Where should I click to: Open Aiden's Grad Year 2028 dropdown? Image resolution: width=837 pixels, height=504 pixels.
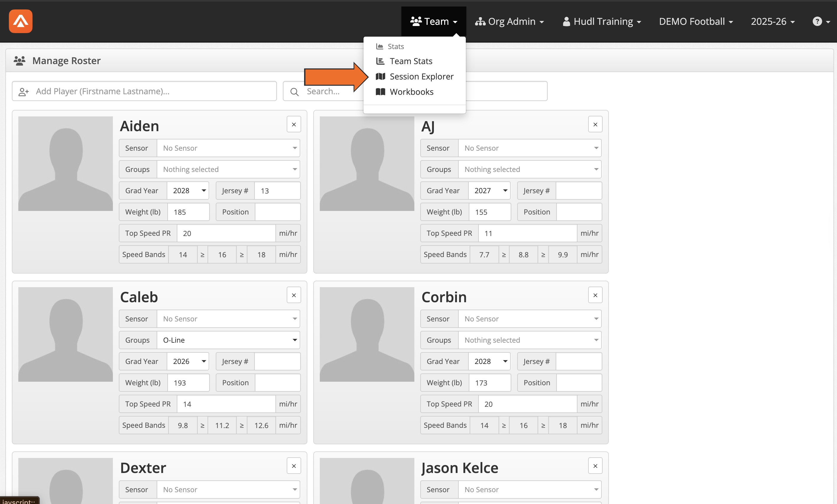pos(188,191)
